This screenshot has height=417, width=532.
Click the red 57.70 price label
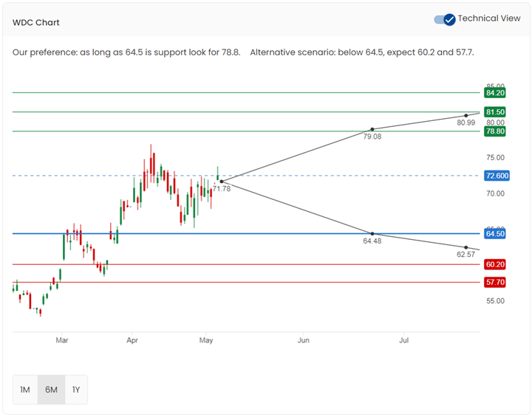pos(495,282)
